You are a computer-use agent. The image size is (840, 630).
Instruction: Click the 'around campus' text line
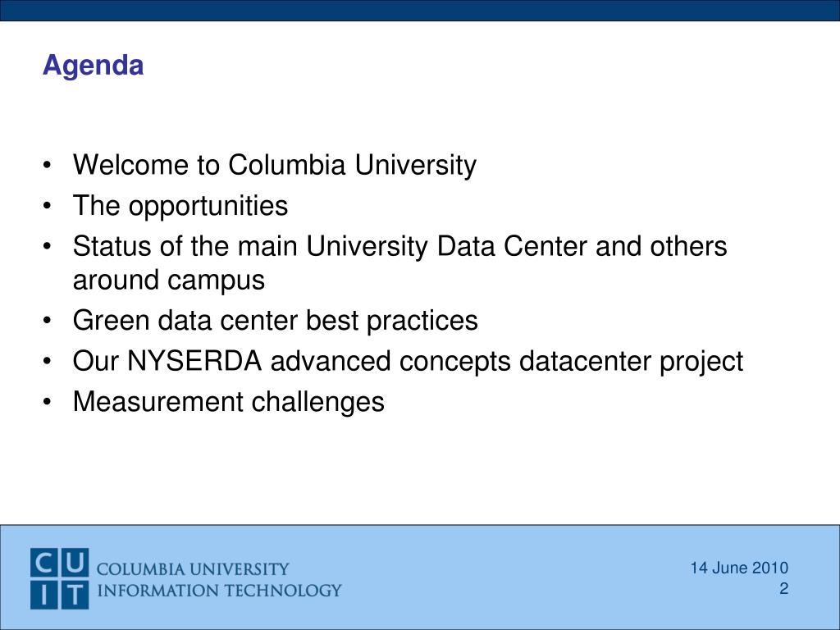click(x=169, y=281)
